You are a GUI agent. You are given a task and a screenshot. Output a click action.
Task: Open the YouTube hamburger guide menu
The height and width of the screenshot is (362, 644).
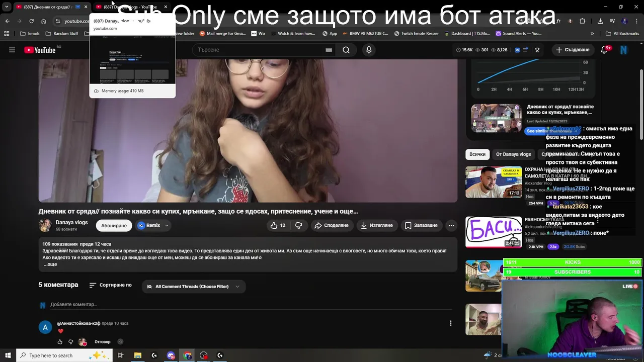tap(12, 50)
